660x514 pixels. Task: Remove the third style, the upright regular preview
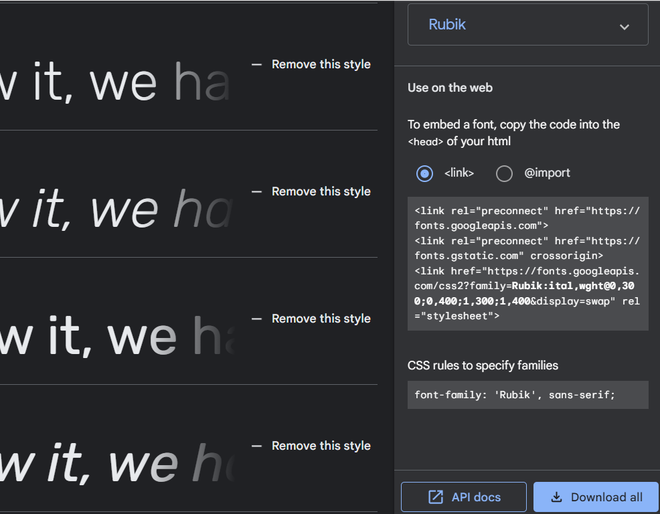coord(320,319)
